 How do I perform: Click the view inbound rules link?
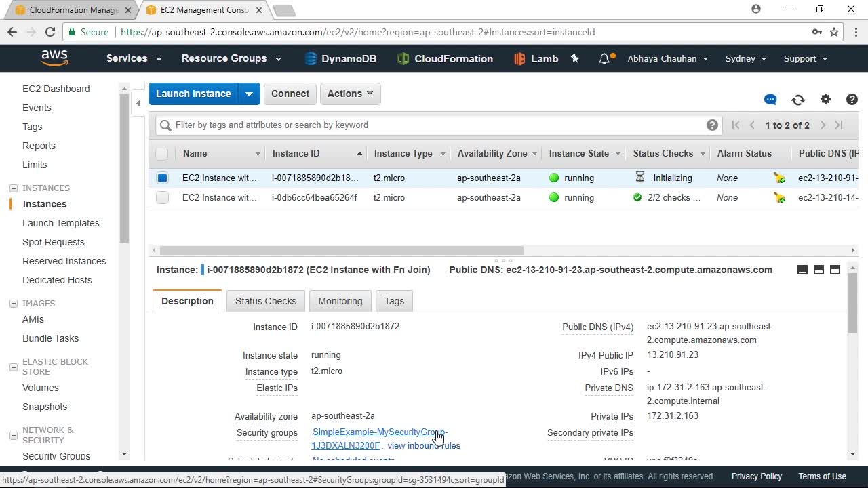pos(424,445)
